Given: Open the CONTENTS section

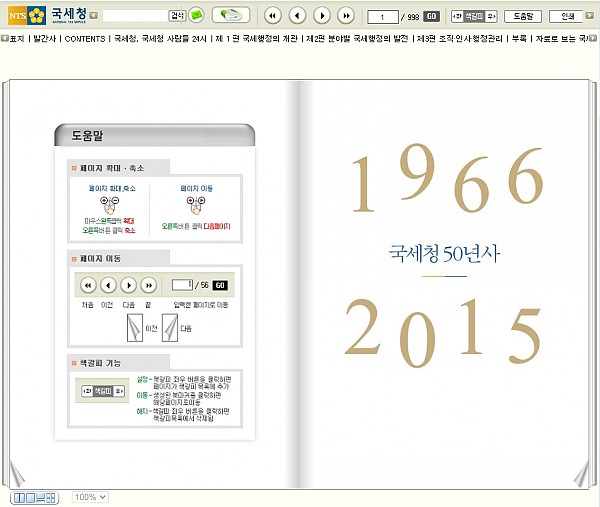Looking at the screenshot, I should [x=85, y=39].
